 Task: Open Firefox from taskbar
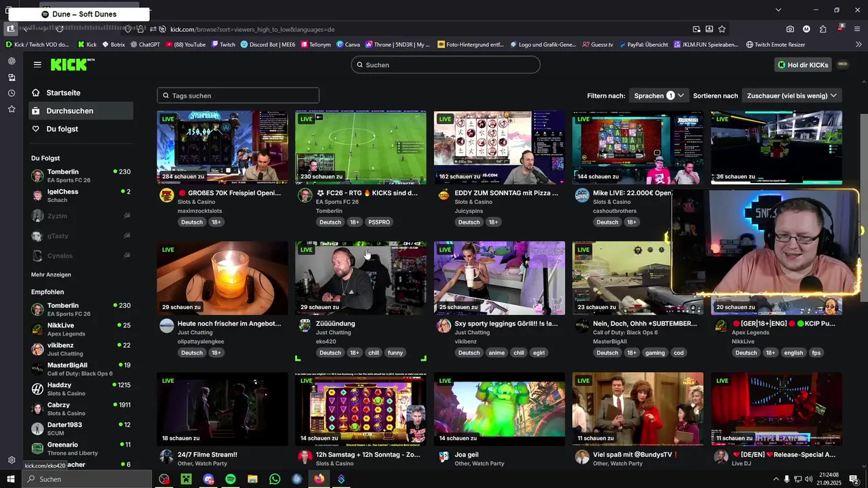tap(319, 479)
